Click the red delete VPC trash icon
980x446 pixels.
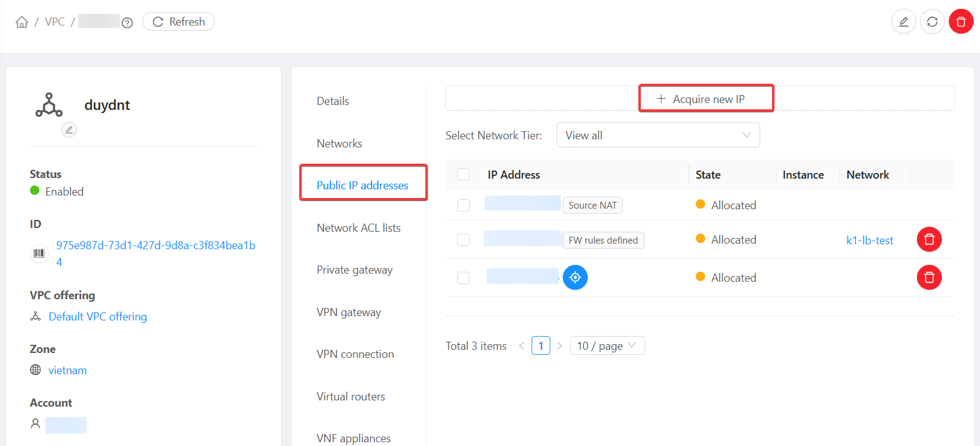[x=961, y=22]
